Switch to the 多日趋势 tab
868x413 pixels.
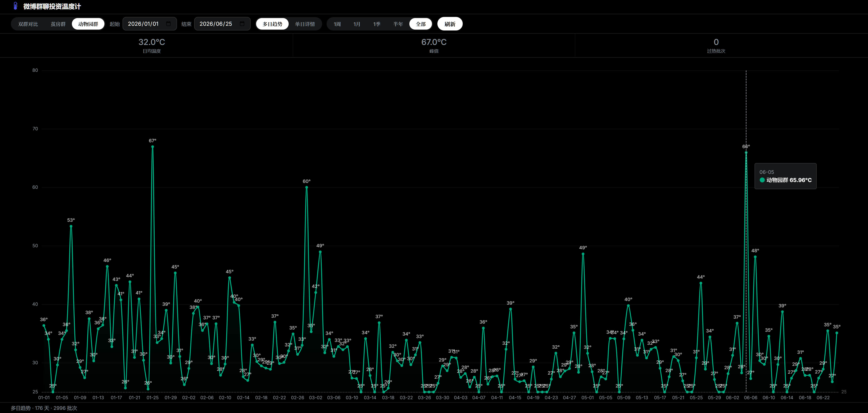click(x=272, y=24)
